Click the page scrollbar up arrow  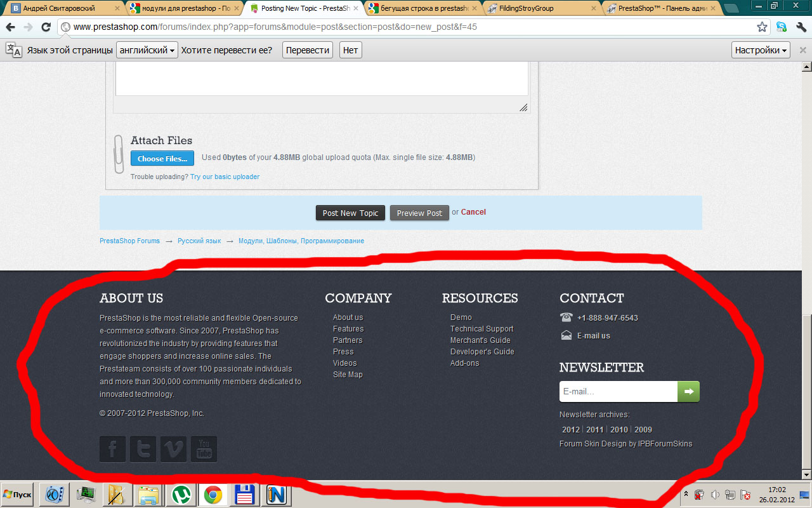point(806,67)
